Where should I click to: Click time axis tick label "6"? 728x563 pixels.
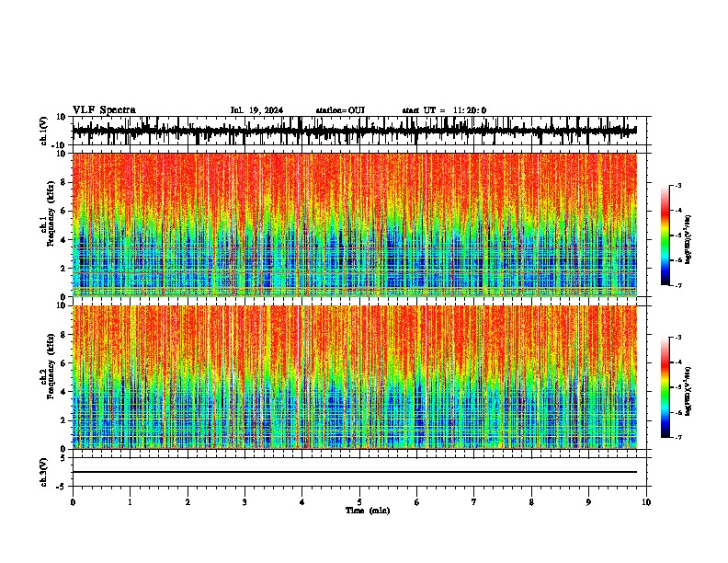(x=417, y=502)
